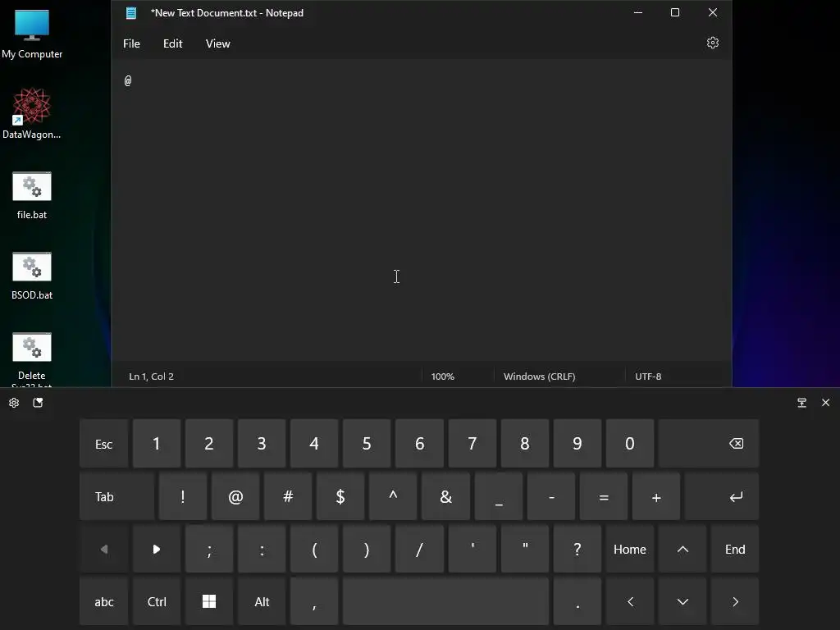Tap the forward slash key
This screenshot has width=840, height=630.
pos(419,549)
